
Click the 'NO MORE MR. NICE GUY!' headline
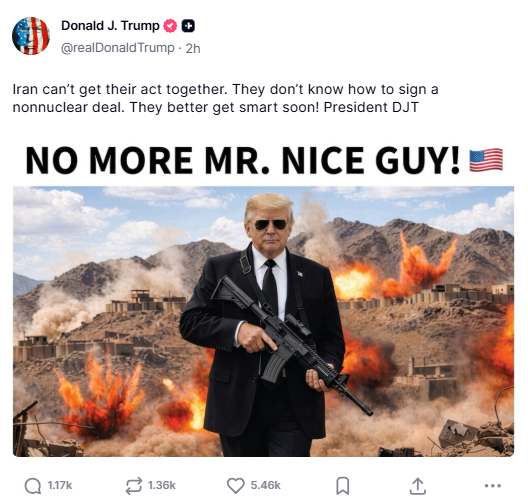point(243,161)
